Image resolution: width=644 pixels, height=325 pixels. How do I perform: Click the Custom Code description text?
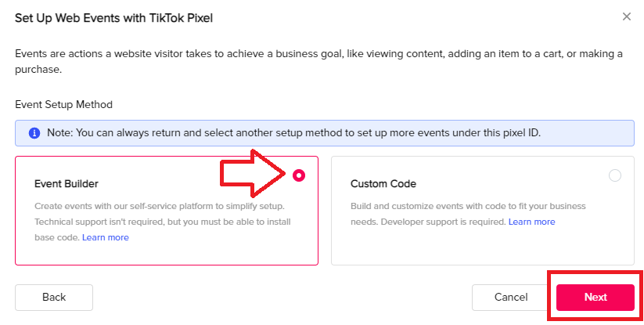(468, 214)
